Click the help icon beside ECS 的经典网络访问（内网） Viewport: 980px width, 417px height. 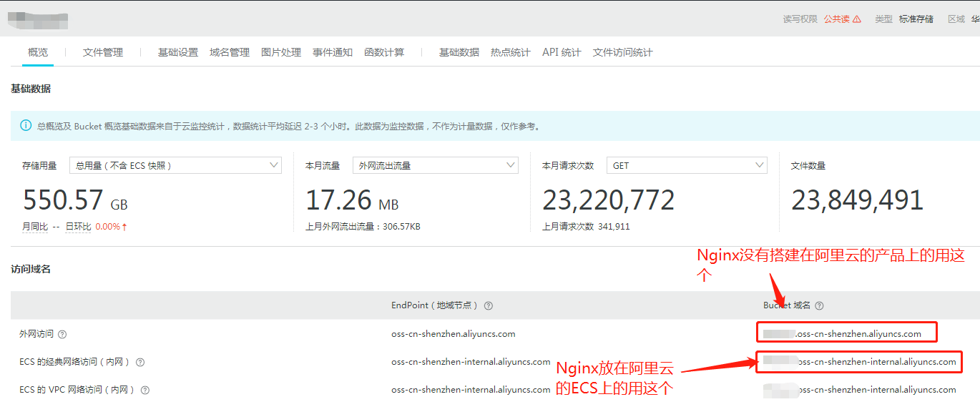140,362
